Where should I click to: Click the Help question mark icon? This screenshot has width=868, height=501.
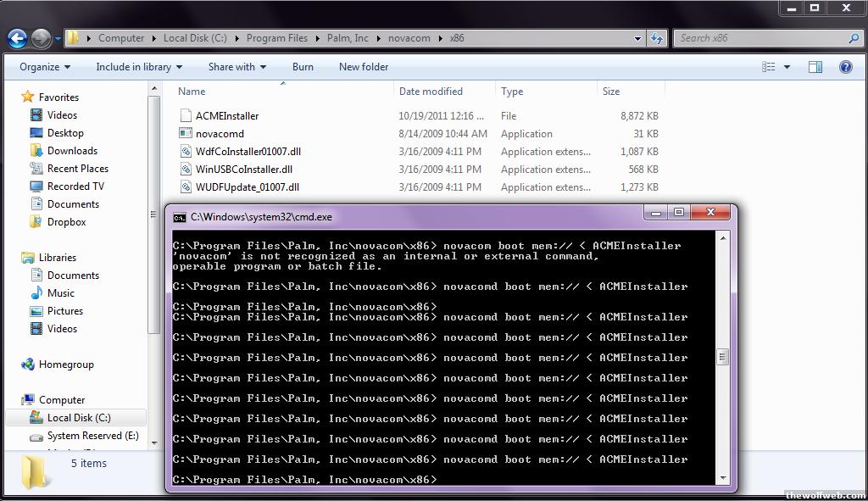click(x=845, y=67)
